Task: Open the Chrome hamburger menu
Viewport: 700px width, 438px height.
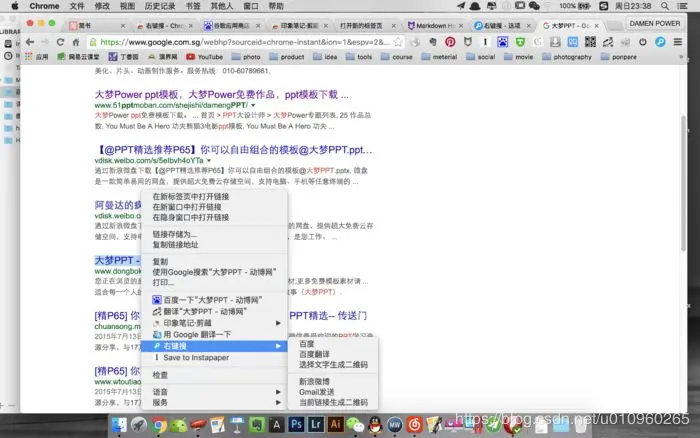Action: click(678, 42)
